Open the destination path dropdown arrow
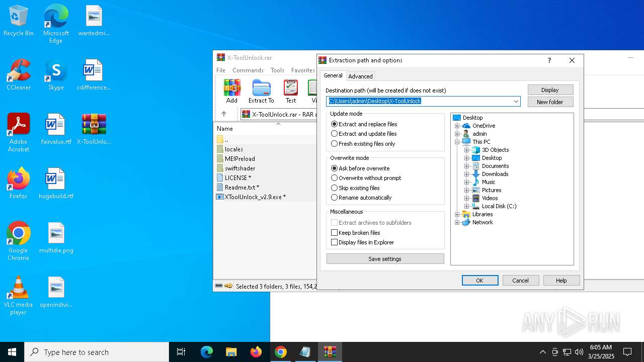644x362 pixels. pyautogui.click(x=516, y=102)
